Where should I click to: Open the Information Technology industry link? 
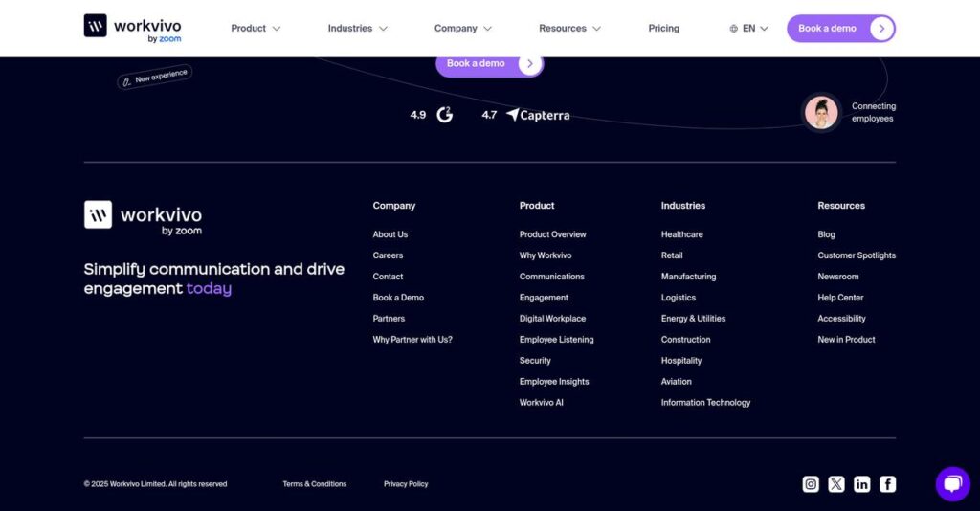click(705, 402)
